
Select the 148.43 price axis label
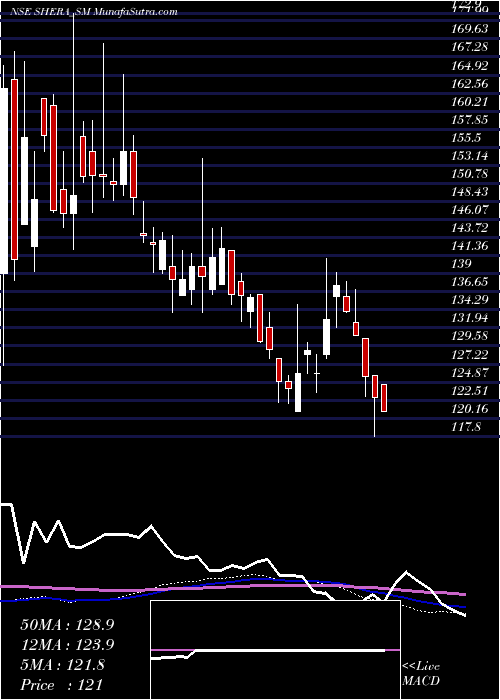[470, 192]
